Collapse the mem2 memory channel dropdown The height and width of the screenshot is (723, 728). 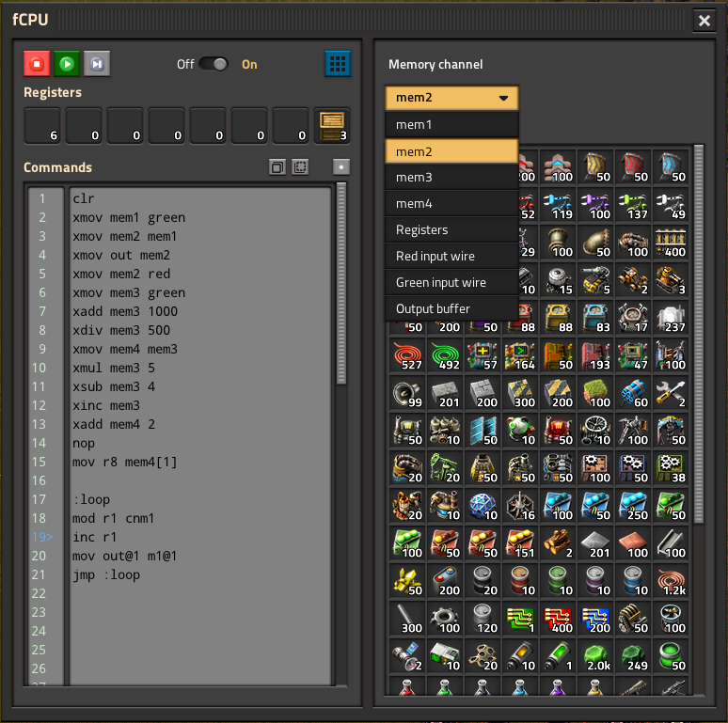click(x=451, y=98)
